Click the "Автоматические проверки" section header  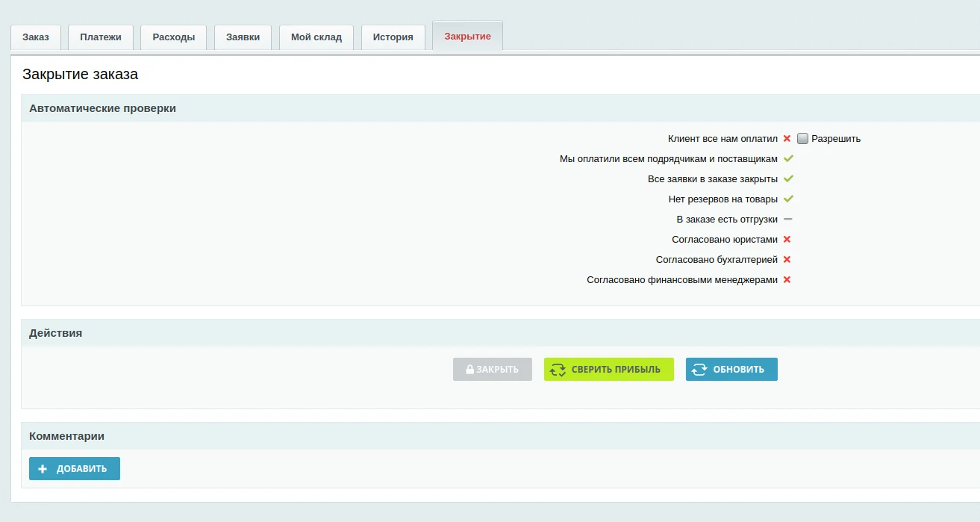click(x=103, y=108)
